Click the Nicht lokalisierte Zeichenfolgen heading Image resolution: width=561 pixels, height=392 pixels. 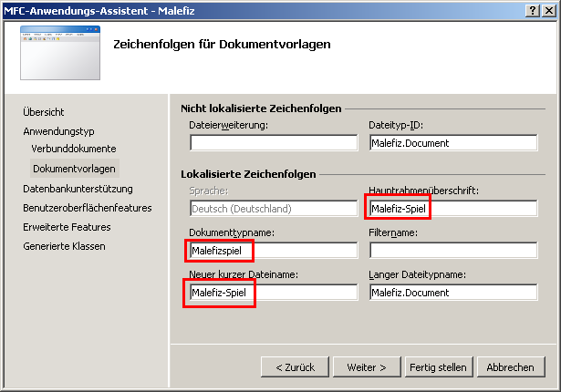(x=261, y=108)
